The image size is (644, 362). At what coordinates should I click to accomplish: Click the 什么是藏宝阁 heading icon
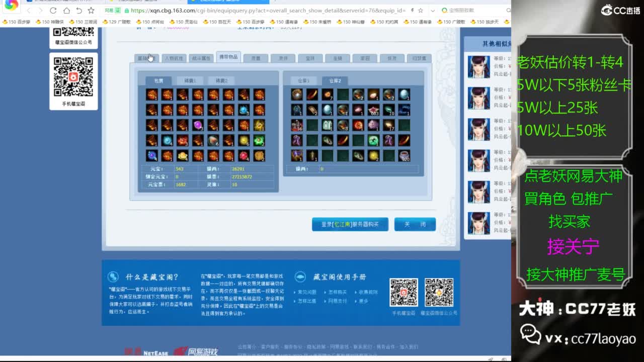click(113, 277)
